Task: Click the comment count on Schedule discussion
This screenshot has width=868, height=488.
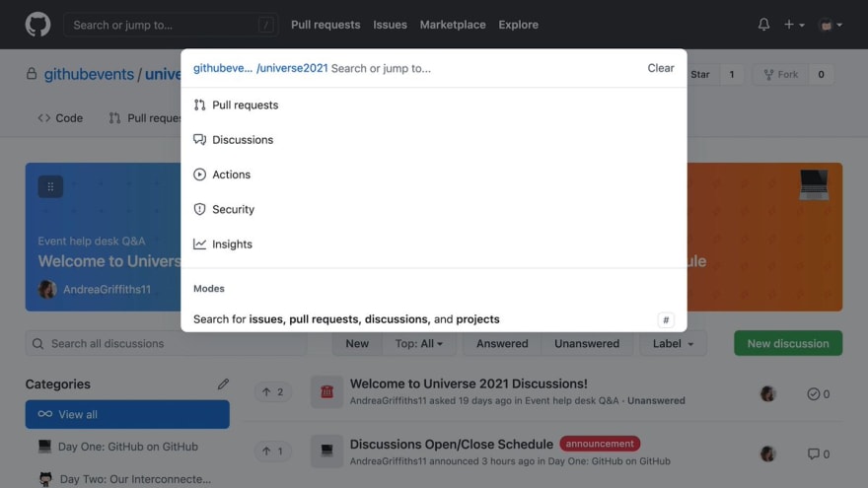Action: point(818,453)
